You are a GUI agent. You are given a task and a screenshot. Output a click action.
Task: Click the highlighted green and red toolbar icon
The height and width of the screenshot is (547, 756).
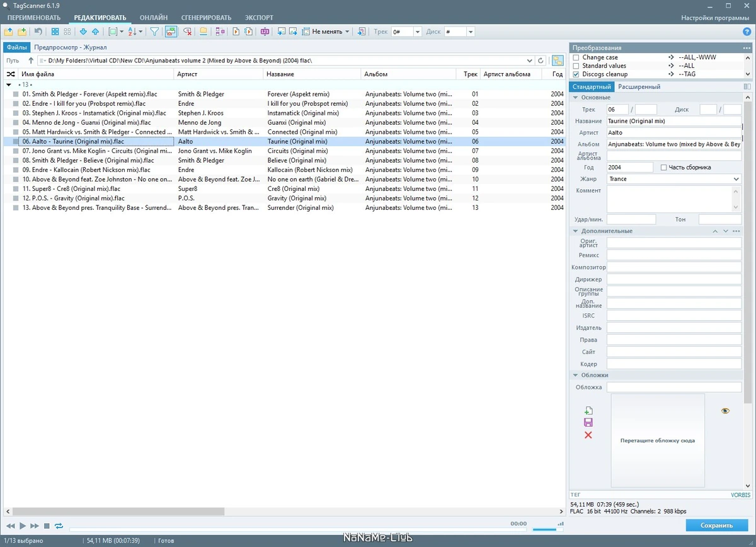pyautogui.click(x=171, y=32)
